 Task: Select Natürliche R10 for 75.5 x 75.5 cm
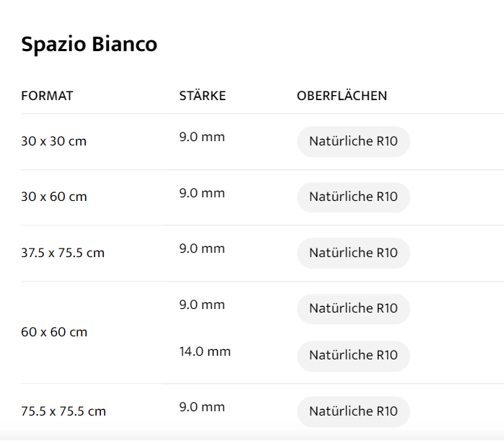coord(353,411)
